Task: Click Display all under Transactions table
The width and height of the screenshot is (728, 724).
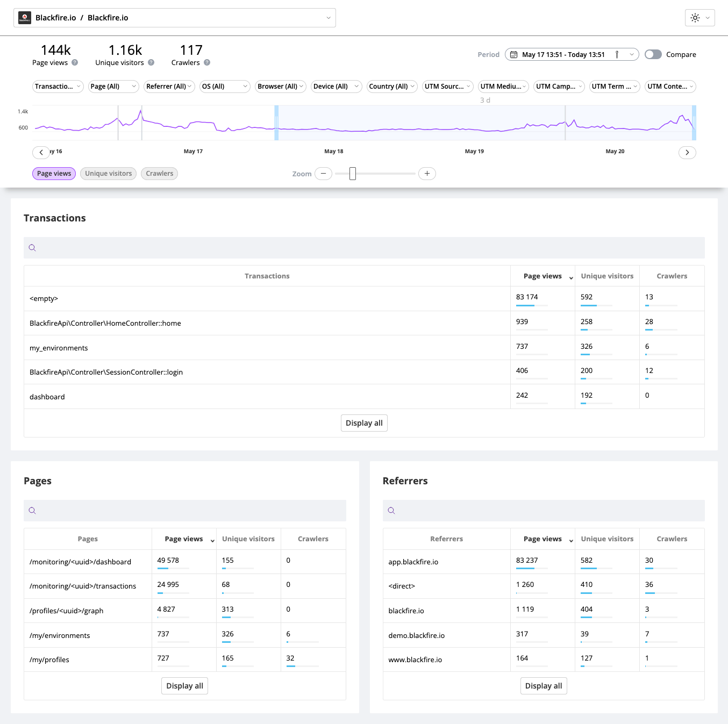Action: [x=364, y=423]
